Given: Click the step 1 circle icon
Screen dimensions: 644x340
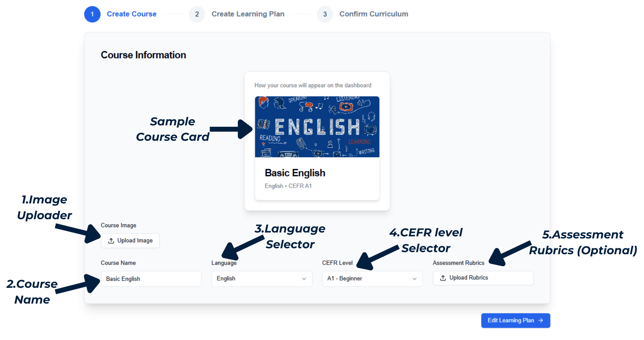Looking at the screenshot, I should [x=92, y=14].
